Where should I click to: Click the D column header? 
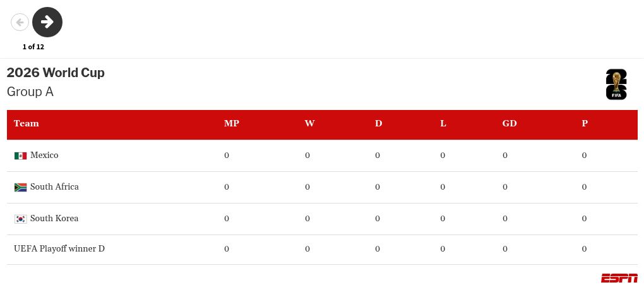pyautogui.click(x=378, y=123)
